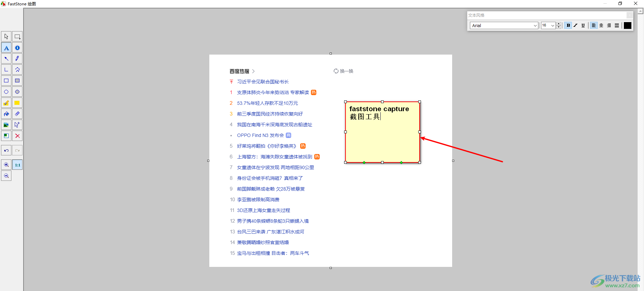This screenshot has height=291, width=644.
Task: Click '李亚鹏被限制高消费' entry
Action: click(x=258, y=200)
